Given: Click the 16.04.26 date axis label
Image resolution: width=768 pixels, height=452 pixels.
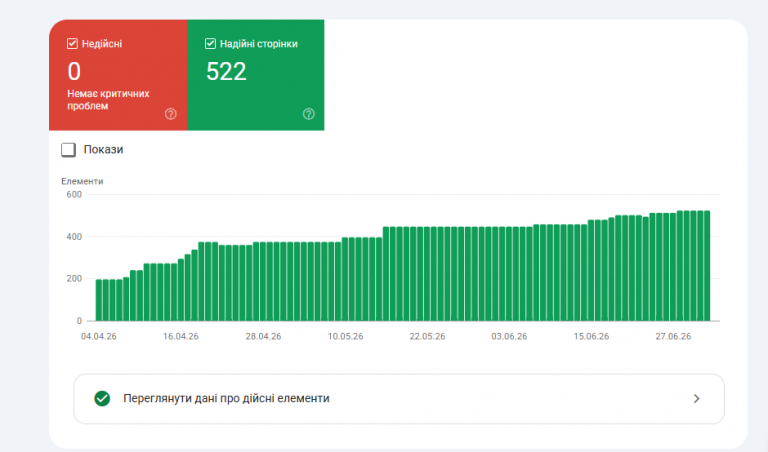Looking at the screenshot, I should coord(181,336).
